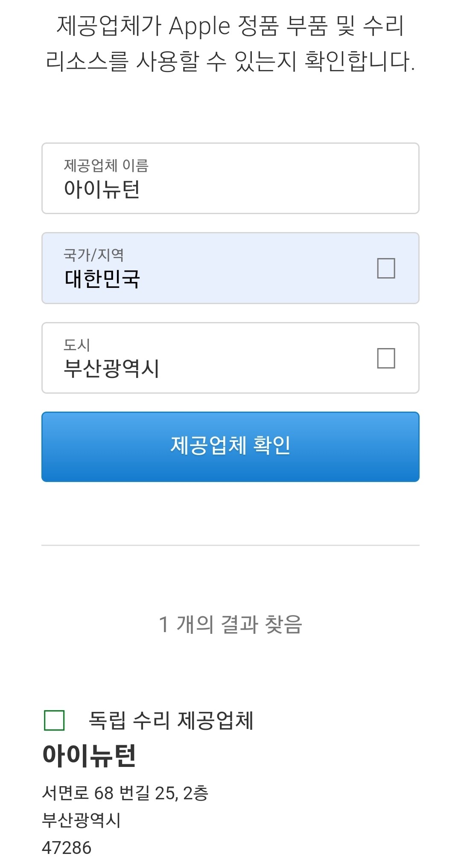Click 부산광역시 in the result address
Viewport: 461px width, 868px height.
pos(81,820)
